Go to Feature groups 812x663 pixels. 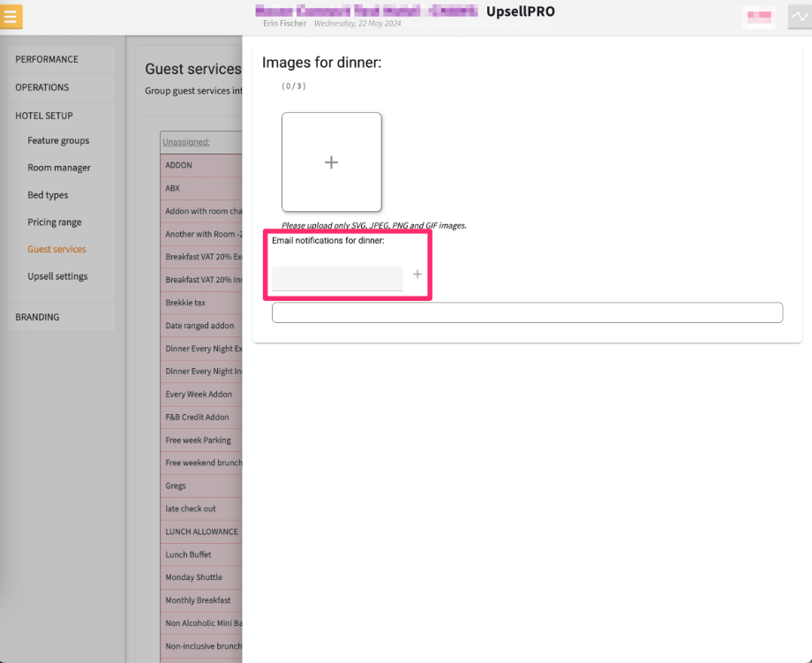[x=58, y=140]
